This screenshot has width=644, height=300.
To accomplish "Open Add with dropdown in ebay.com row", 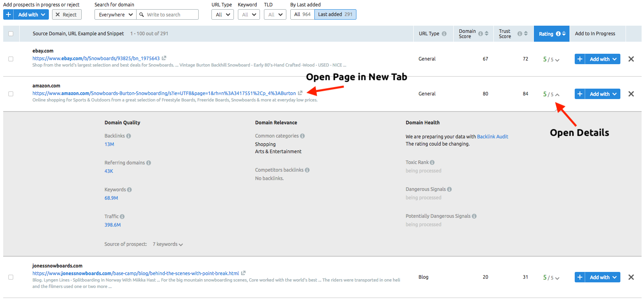I will pos(603,59).
